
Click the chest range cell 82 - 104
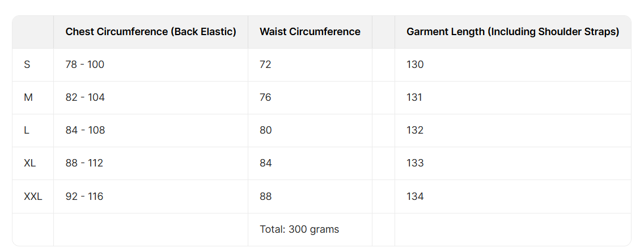pos(85,97)
